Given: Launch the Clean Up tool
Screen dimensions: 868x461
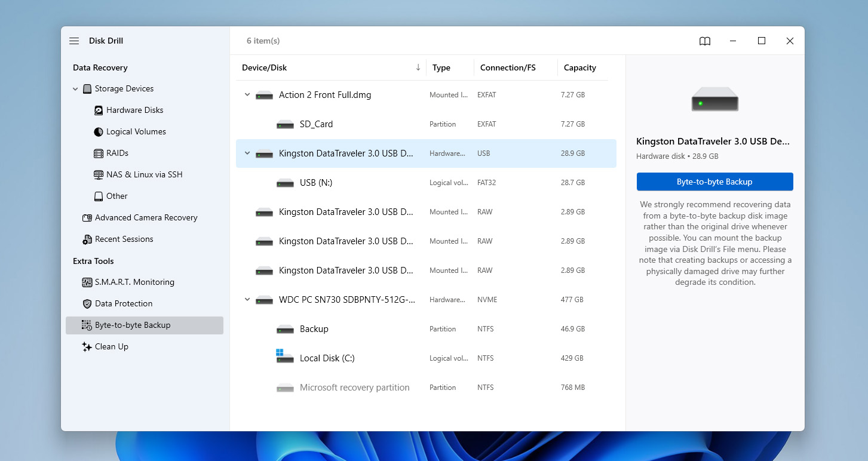Looking at the screenshot, I should pyautogui.click(x=112, y=346).
